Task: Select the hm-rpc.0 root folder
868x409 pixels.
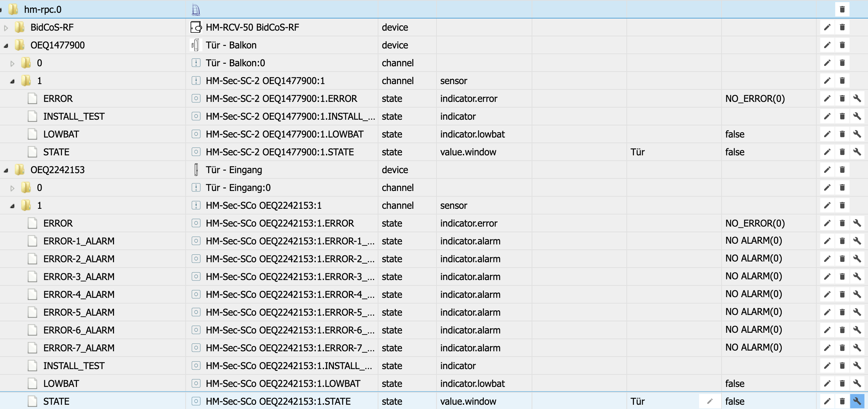Action: click(x=42, y=9)
